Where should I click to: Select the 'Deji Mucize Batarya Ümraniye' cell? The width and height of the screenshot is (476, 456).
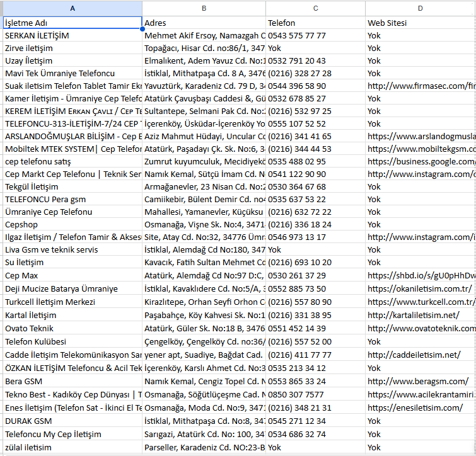(73, 288)
